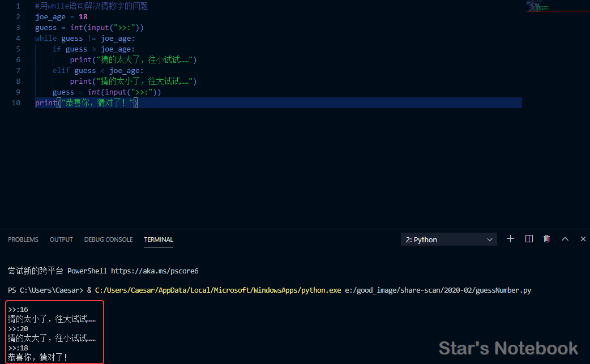The width and height of the screenshot is (590, 364).
Task: Click 'while' keyword on line 4
Action: coord(46,38)
